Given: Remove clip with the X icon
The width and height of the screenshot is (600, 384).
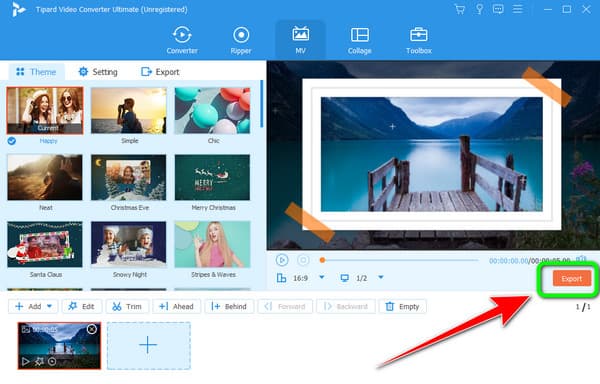Looking at the screenshot, I should (92, 329).
